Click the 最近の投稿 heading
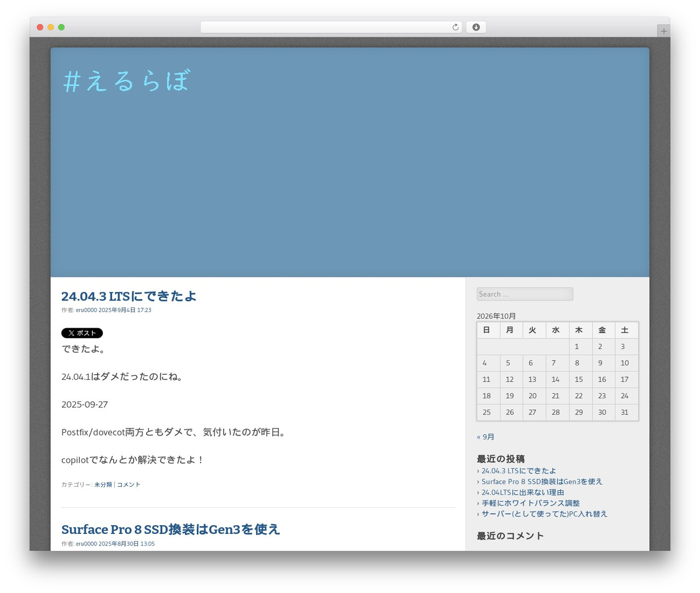Viewport: 700px width, 593px height. coord(501,459)
